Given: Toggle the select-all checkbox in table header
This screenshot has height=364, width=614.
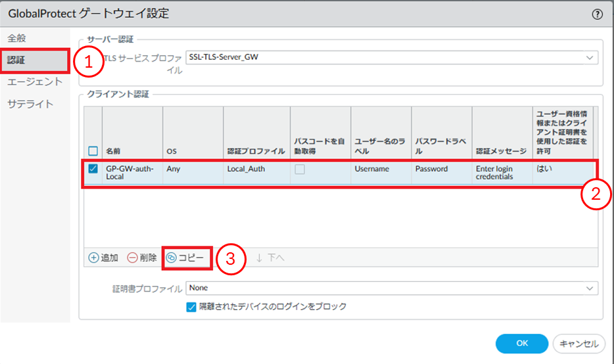Looking at the screenshot, I should [93, 151].
